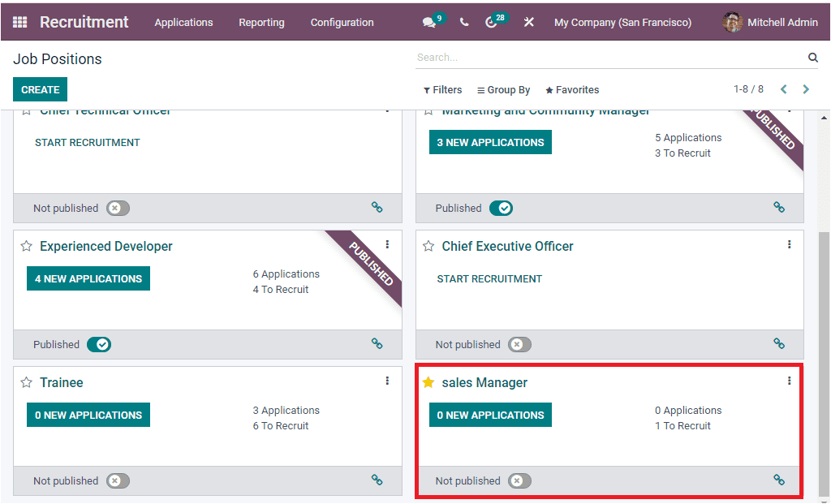Open the Filters dropdown

click(442, 90)
